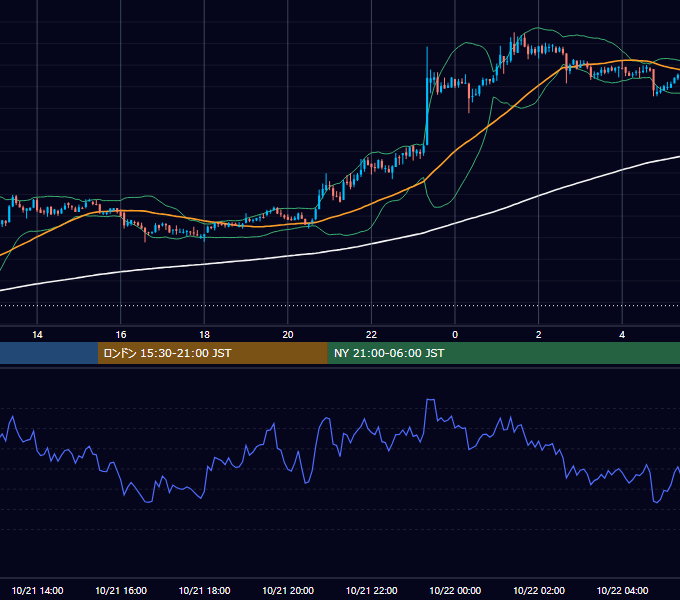The width and height of the screenshot is (680, 600).
Task: Click the 16 hour label on the price chart axis
Action: tap(121, 335)
